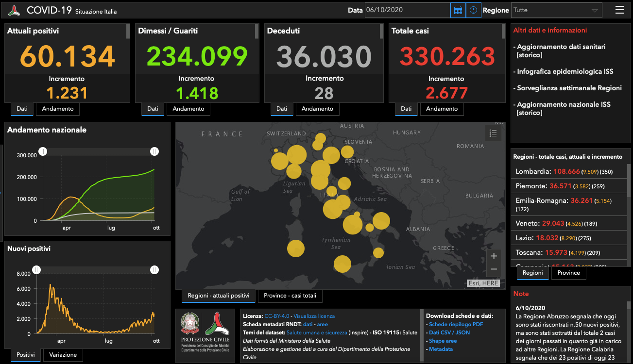633x364 pixels.
Task: Switch Attuali positivi panel to Andamento
Action: point(58,109)
